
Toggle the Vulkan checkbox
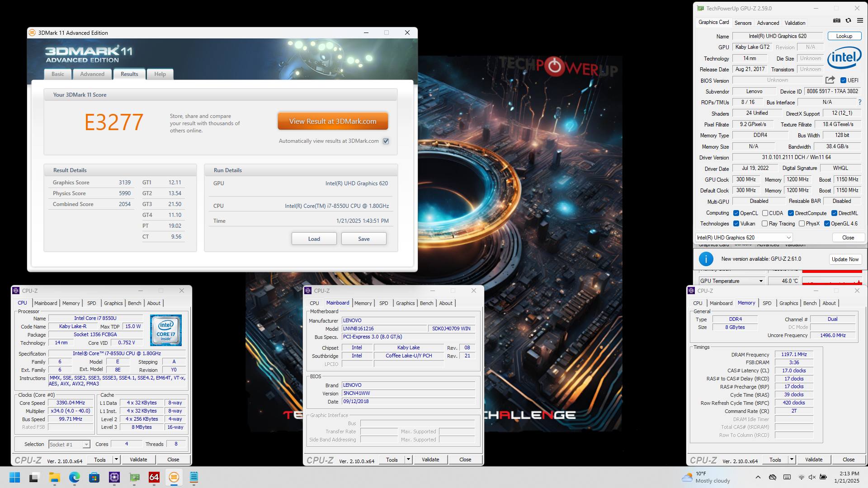pyautogui.click(x=736, y=224)
